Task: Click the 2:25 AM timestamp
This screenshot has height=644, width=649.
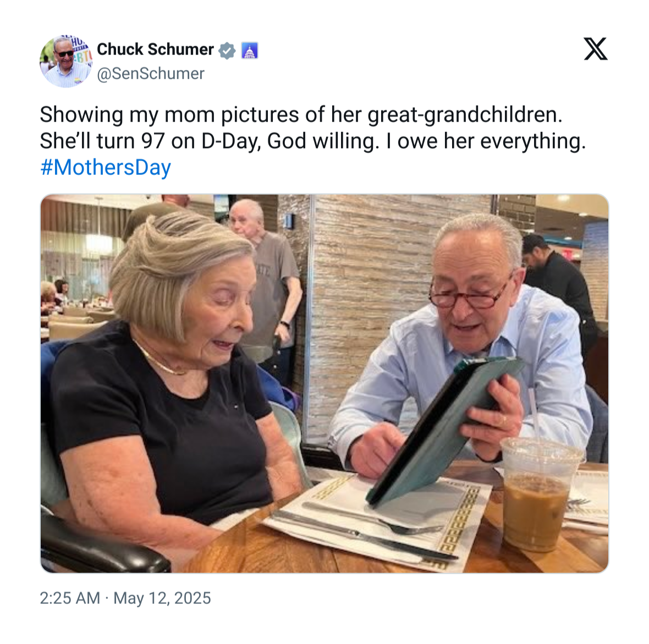Action: coord(70,598)
